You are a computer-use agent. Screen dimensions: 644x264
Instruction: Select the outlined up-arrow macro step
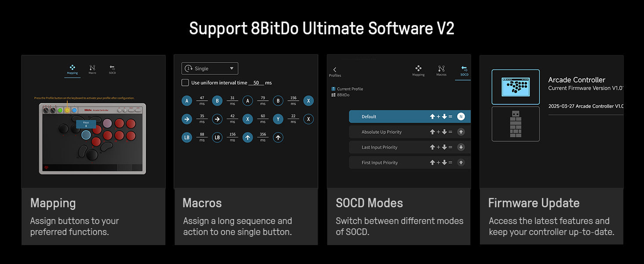[278, 137]
